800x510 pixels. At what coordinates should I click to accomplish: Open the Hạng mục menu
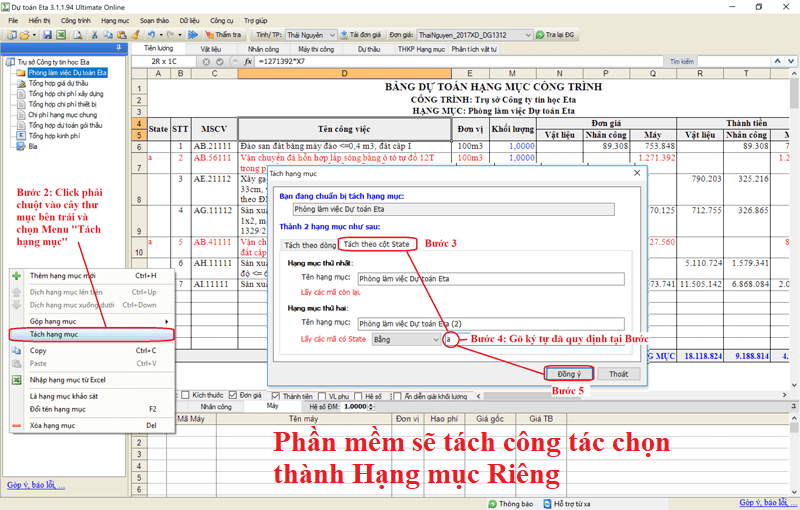(115, 20)
